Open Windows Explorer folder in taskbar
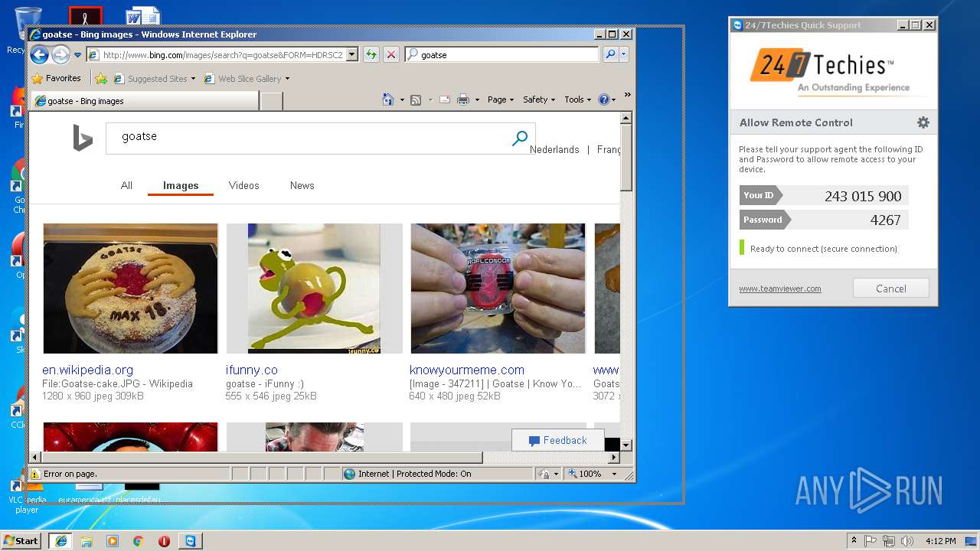The height and width of the screenshot is (551, 980). (x=87, y=541)
